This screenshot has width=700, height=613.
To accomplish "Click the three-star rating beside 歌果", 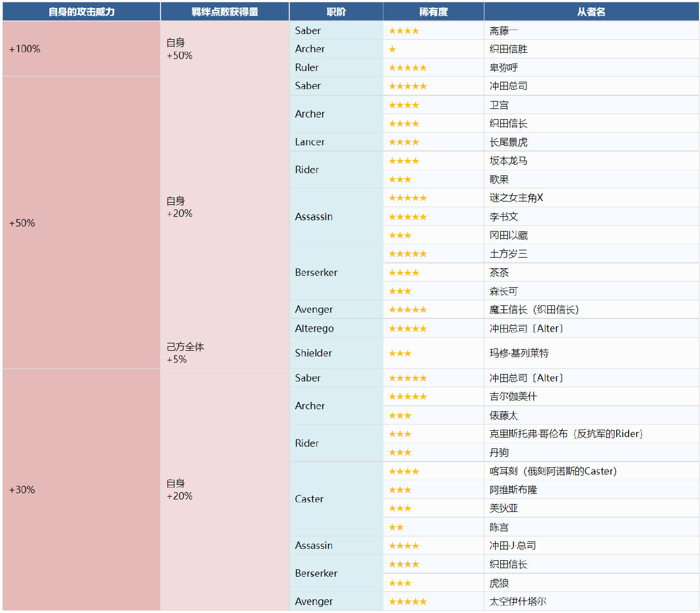I will 400,179.
